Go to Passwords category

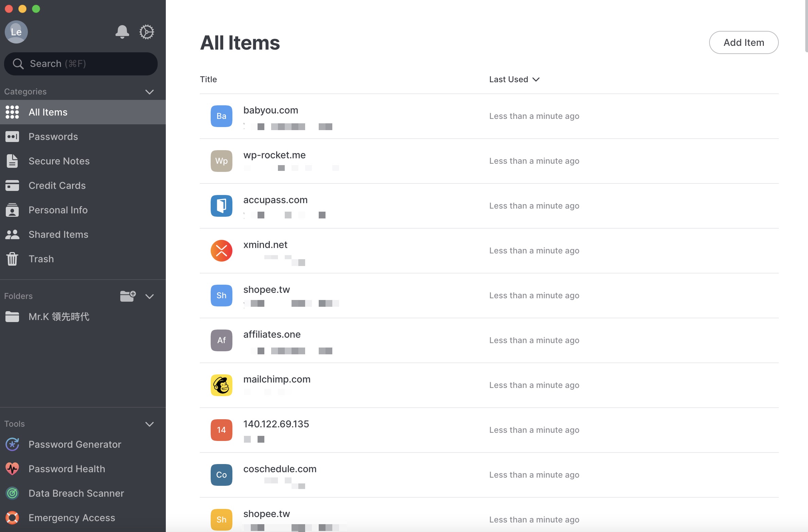point(83,137)
